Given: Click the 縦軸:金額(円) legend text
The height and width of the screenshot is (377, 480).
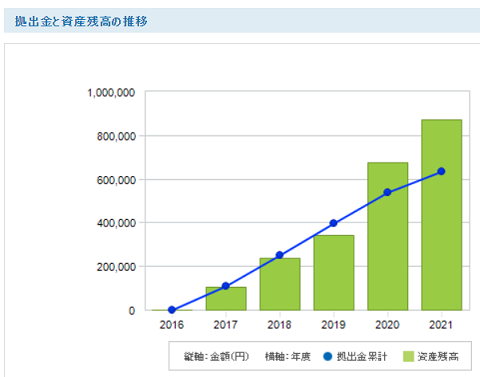Looking at the screenshot, I should [x=216, y=356].
